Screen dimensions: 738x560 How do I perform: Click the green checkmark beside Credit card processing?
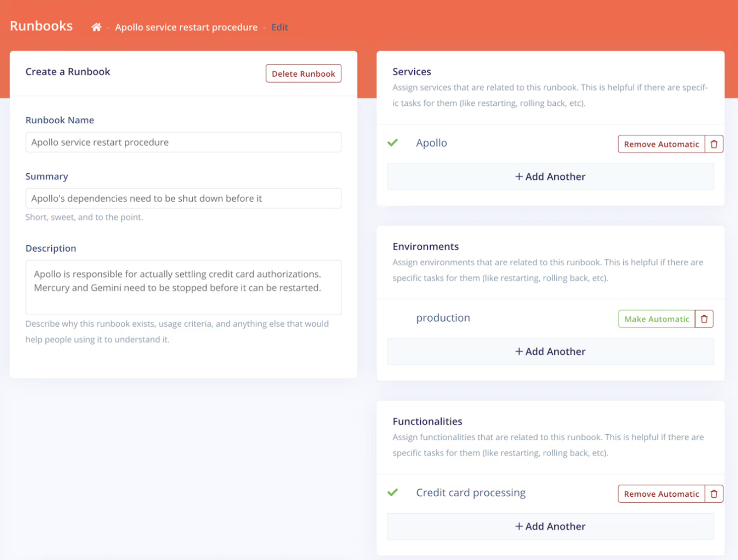[393, 493]
